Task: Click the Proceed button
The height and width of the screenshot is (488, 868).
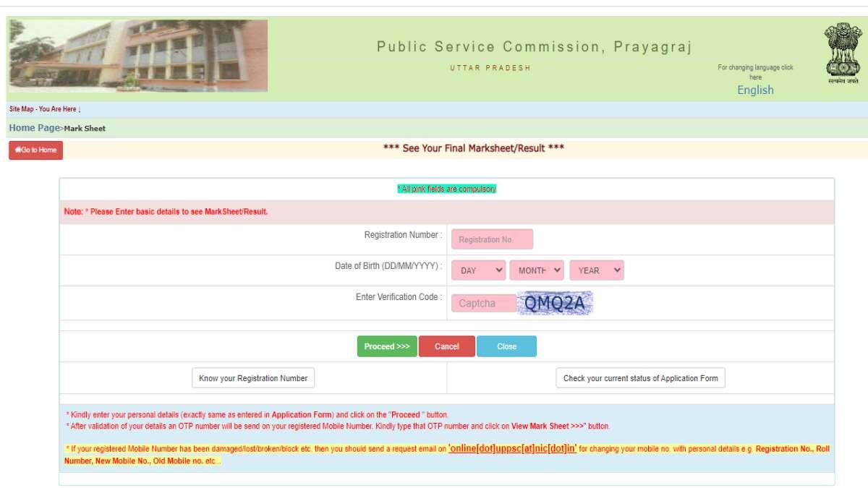Action: (386, 346)
